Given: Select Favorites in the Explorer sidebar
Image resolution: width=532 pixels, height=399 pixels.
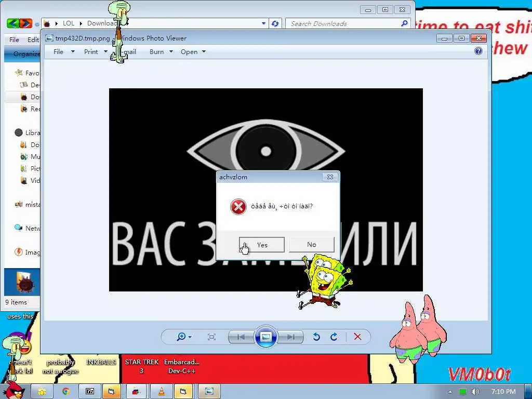Looking at the screenshot, I should click(x=27, y=73).
